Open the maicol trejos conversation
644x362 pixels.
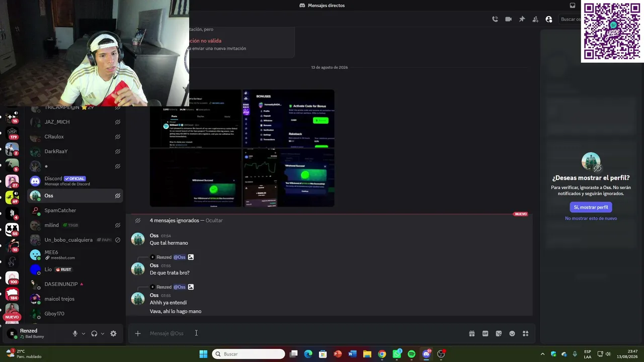point(75,299)
